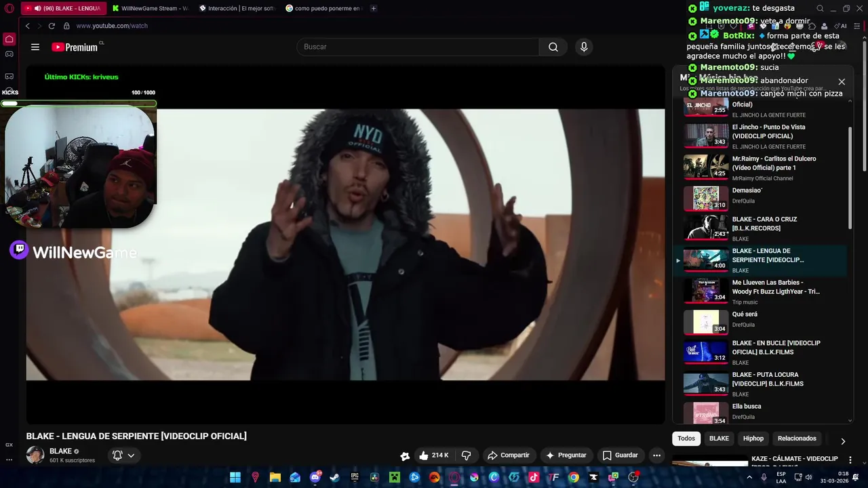Click the Compartir share button
This screenshot has width=868, height=488.
point(509,455)
